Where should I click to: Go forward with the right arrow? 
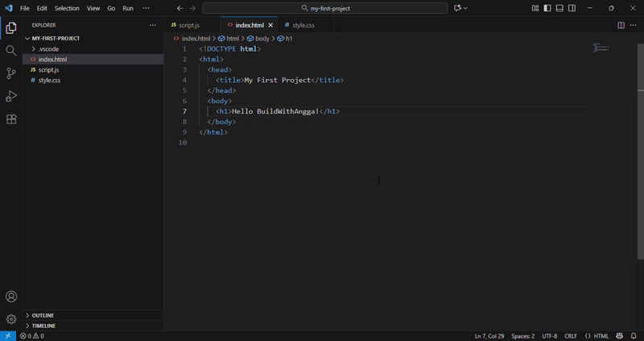(x=192, y=8)
